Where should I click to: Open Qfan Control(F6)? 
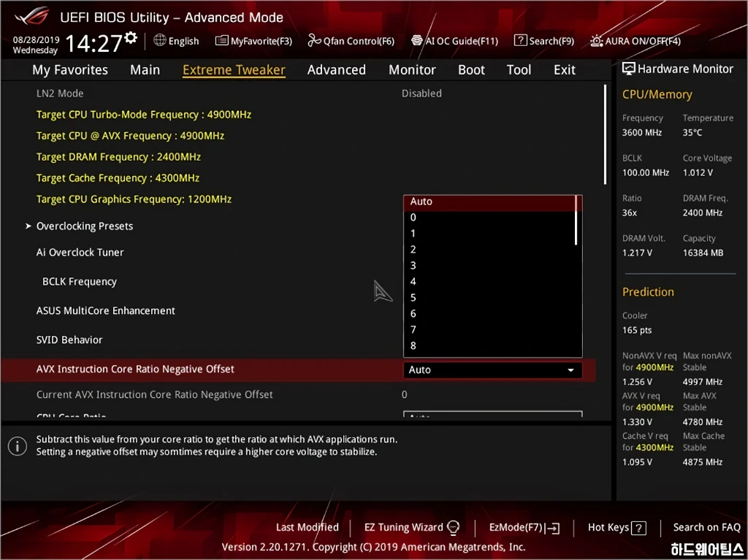tap(351, 41)
